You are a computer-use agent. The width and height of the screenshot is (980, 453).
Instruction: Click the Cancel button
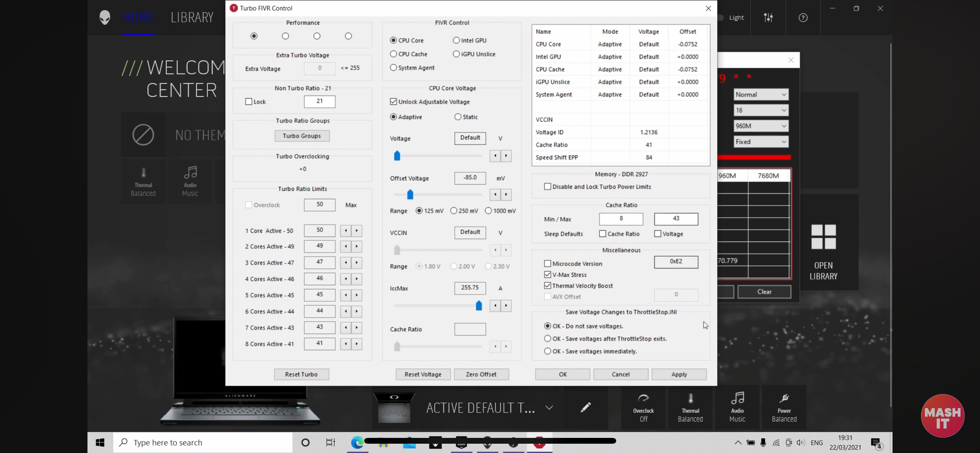pos(621,374)
